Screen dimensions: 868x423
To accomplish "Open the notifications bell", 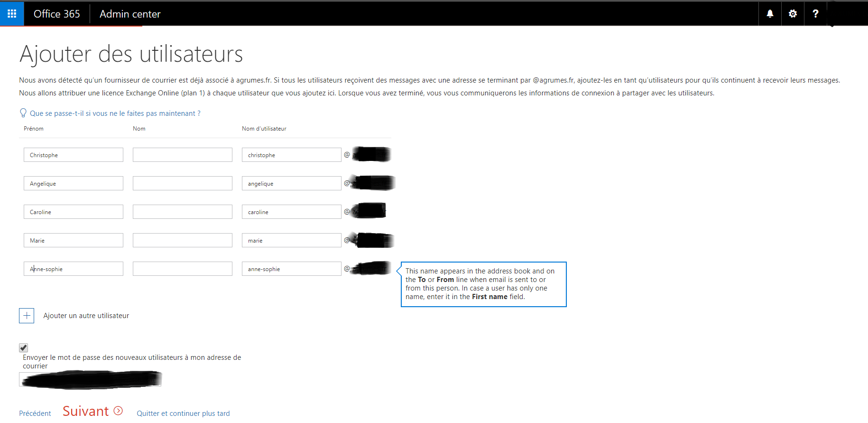I will 770,14.
